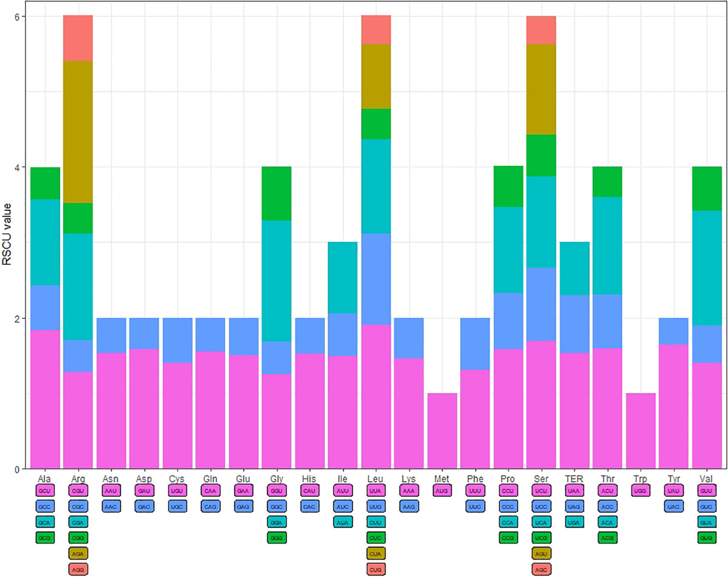Click the ACG green codon box

click(607, 538)
